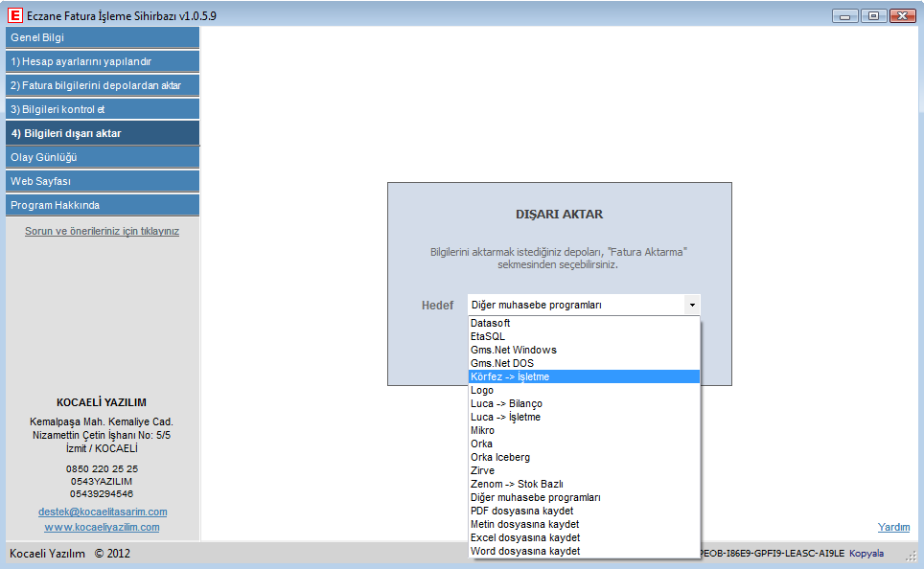This screenshot has height=569, width=924.
Task: Select step 4 Bilgileri dışarı aktar
Action: tap(103, 133)
